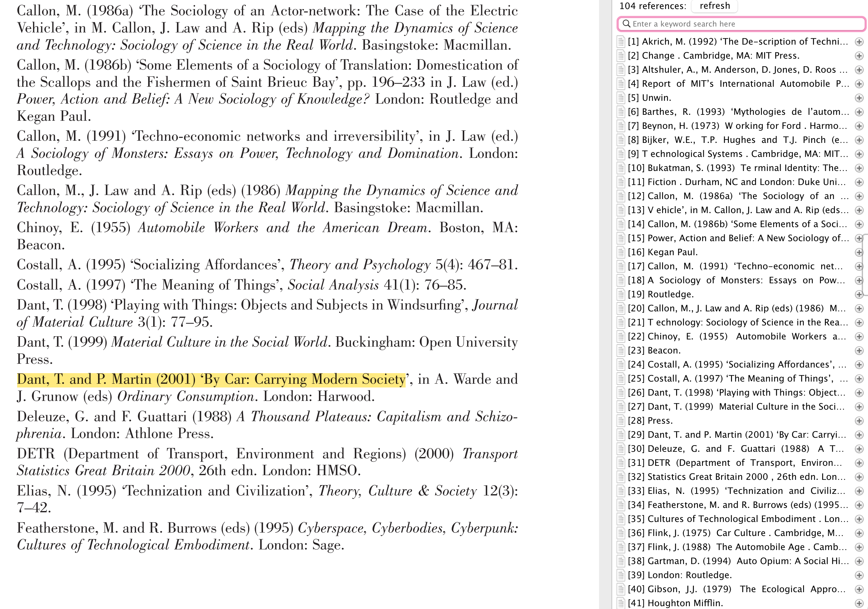This screenshot has width=868, height=609.
Task: Focus the keyword search field
Action: click(741, 24)
